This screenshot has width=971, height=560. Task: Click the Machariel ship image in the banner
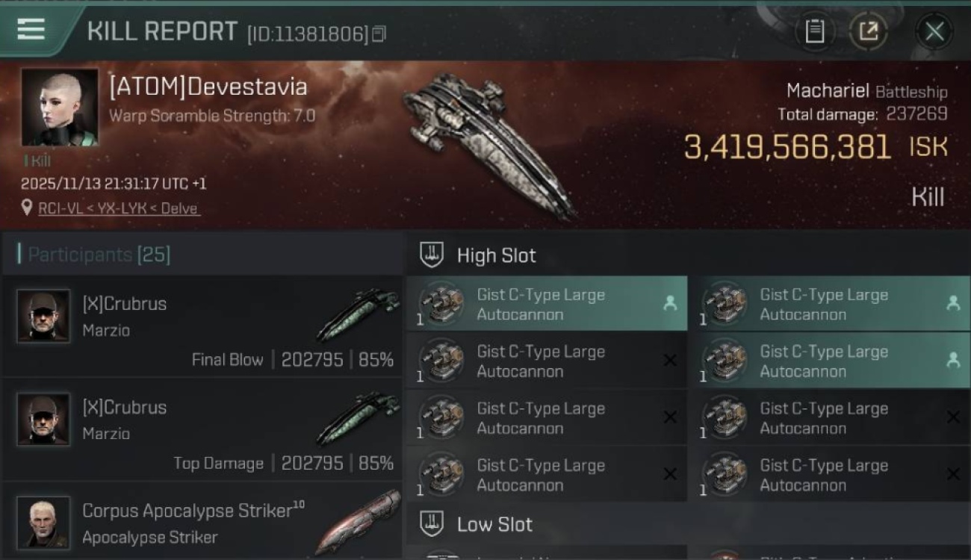(x=489, y=142)
